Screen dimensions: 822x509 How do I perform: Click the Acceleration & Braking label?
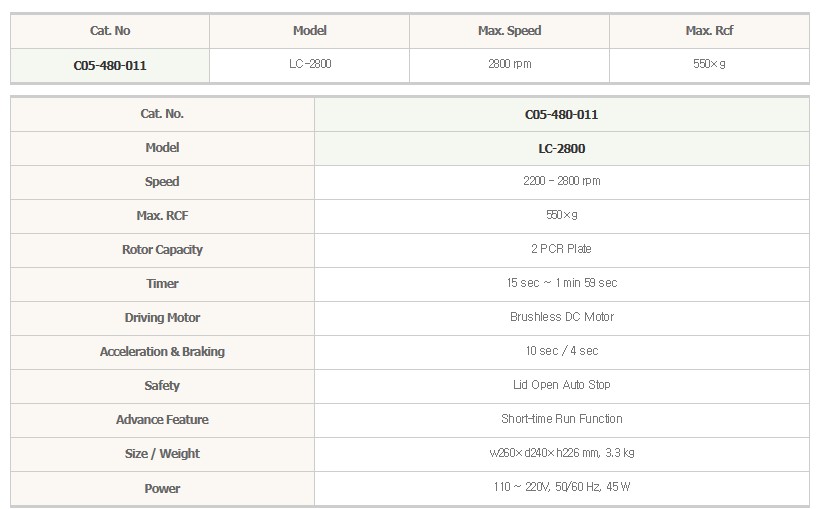[x=162, y=352]
